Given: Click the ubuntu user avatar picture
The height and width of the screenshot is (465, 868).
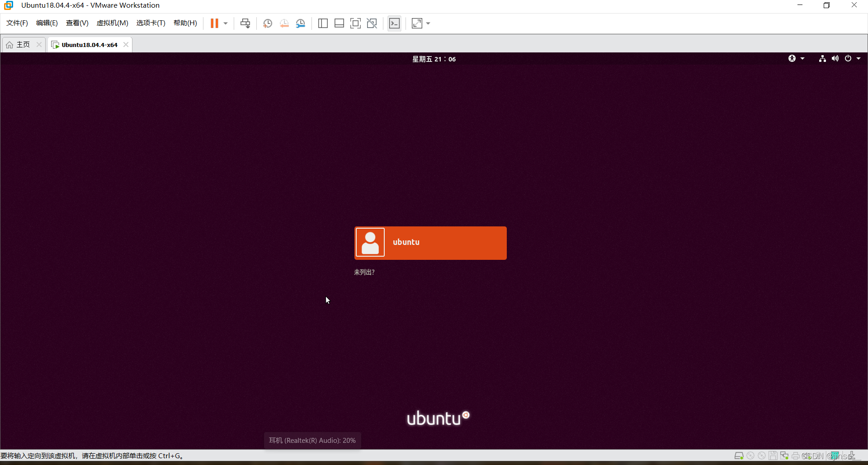Looking at the screenshot, I should 370,243.
